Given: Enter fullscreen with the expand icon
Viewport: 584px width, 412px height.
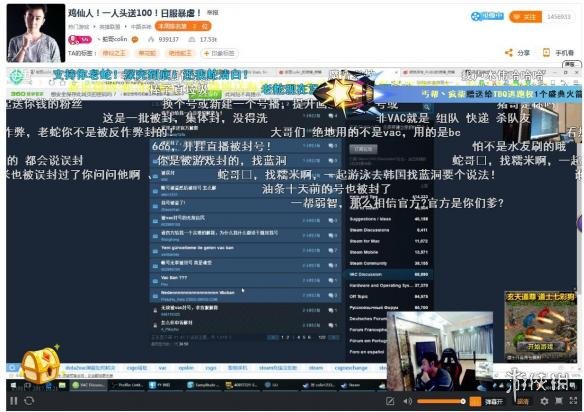Looking at the screenshot, I should pyautogui.click(x=573, y=401).
